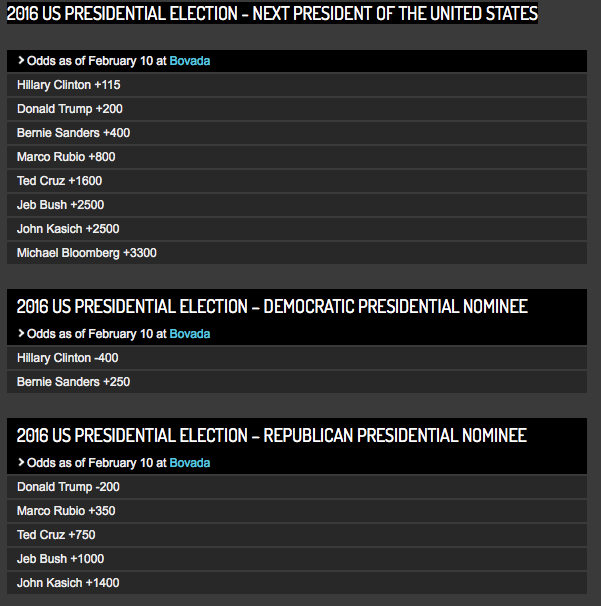
Task: Choose the Bernie Sanders +400 row
Action: click(297, 133)
